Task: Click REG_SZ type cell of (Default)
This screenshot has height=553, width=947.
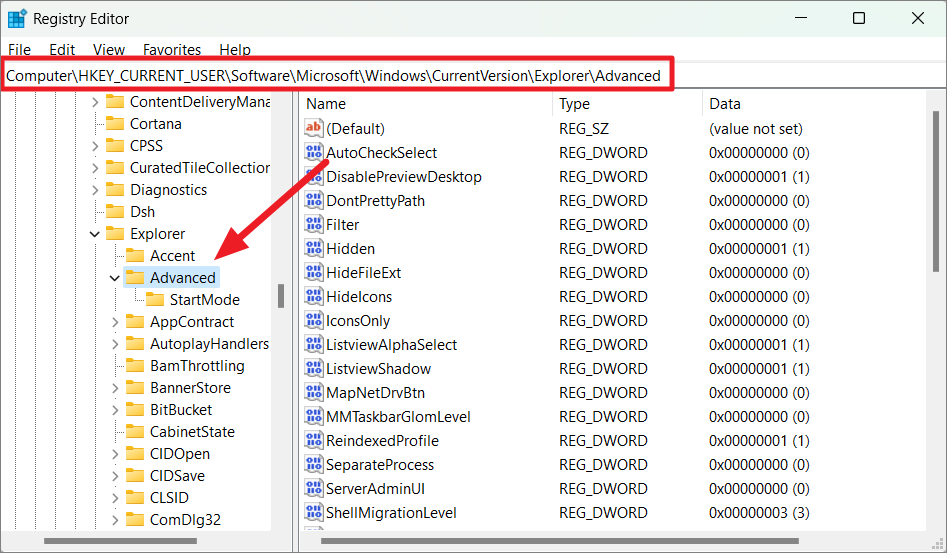Action: (x=583, y=129)
